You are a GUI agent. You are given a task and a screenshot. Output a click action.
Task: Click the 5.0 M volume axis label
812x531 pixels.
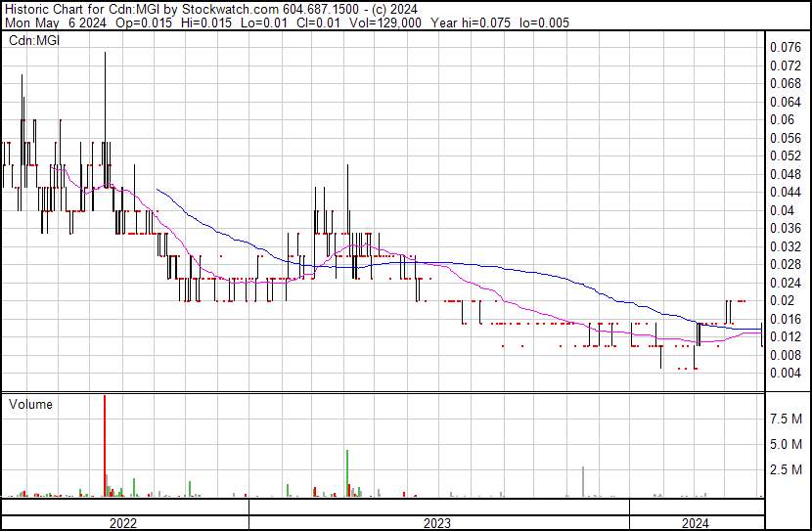click(787, 444)
